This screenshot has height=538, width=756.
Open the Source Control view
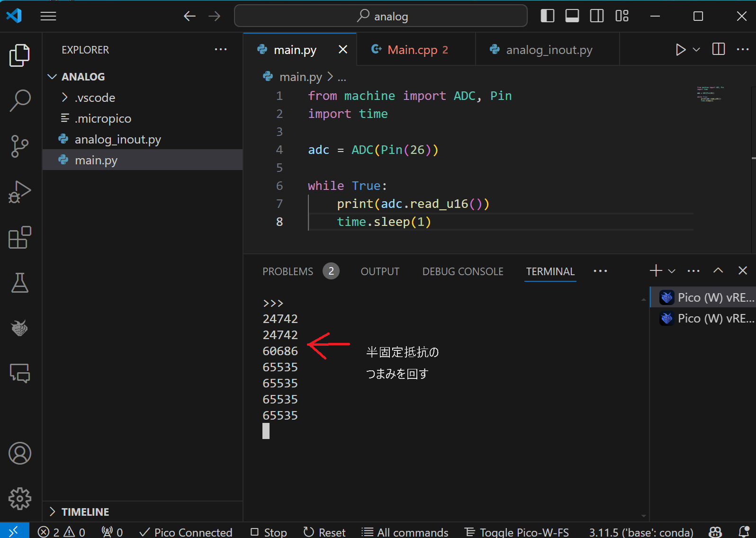[20, 146]
